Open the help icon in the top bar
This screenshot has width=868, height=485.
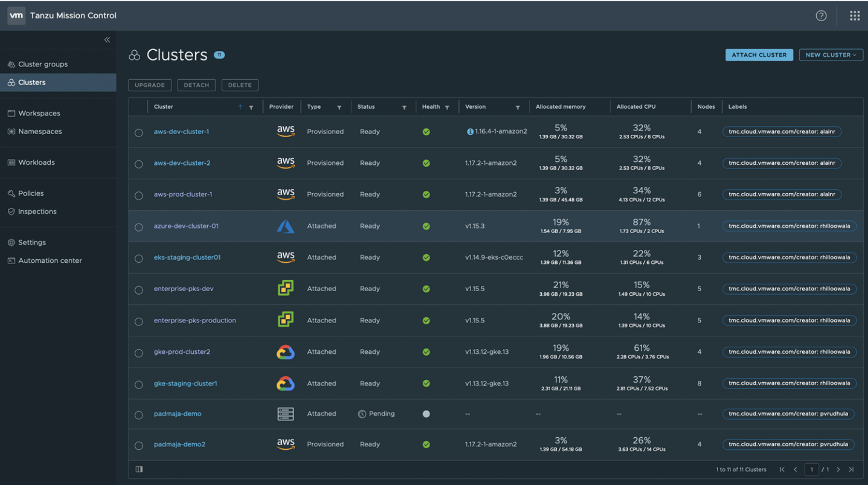pos(821,15)
